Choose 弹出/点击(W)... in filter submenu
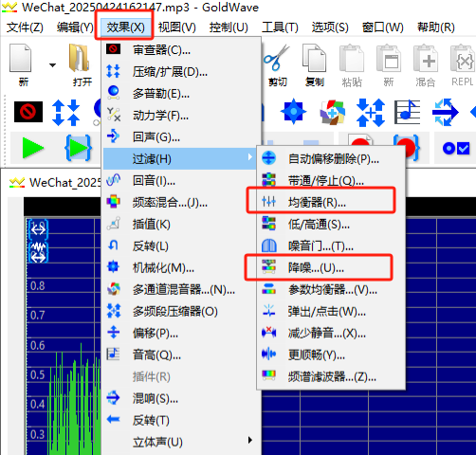This screenshot has height=455, width=476. click(331, 312)
